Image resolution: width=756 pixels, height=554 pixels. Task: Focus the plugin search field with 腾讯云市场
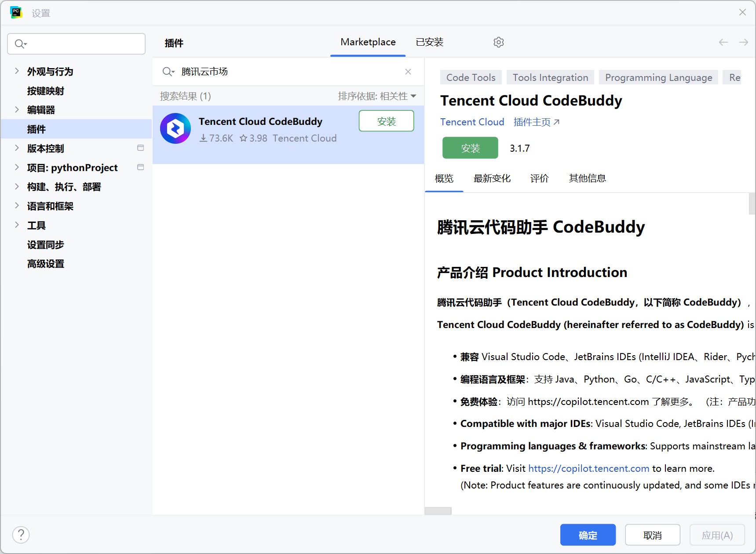click(x=288, y=72)
